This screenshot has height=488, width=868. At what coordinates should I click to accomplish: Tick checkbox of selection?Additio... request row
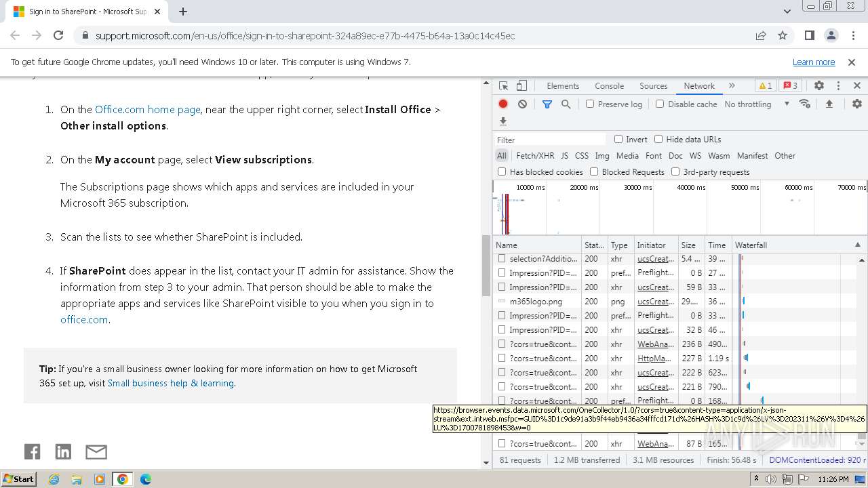(x=502, y=258)
